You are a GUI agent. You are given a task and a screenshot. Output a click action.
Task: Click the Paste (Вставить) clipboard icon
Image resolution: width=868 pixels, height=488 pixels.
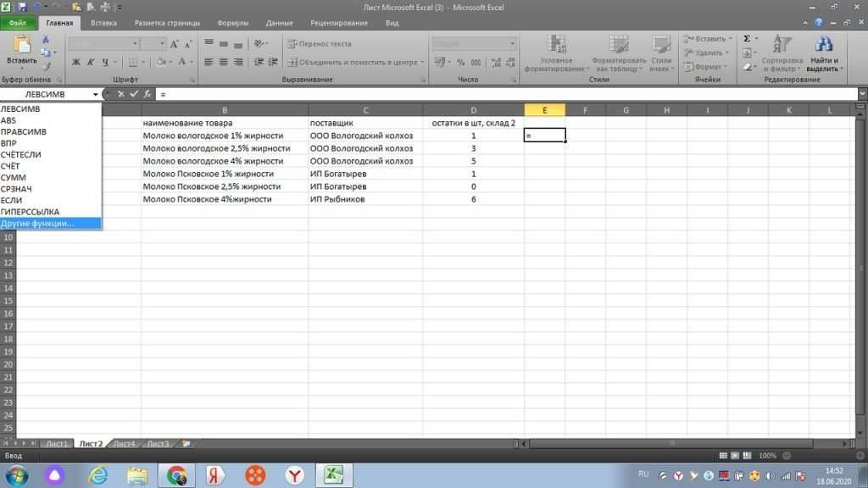(21, 46)
